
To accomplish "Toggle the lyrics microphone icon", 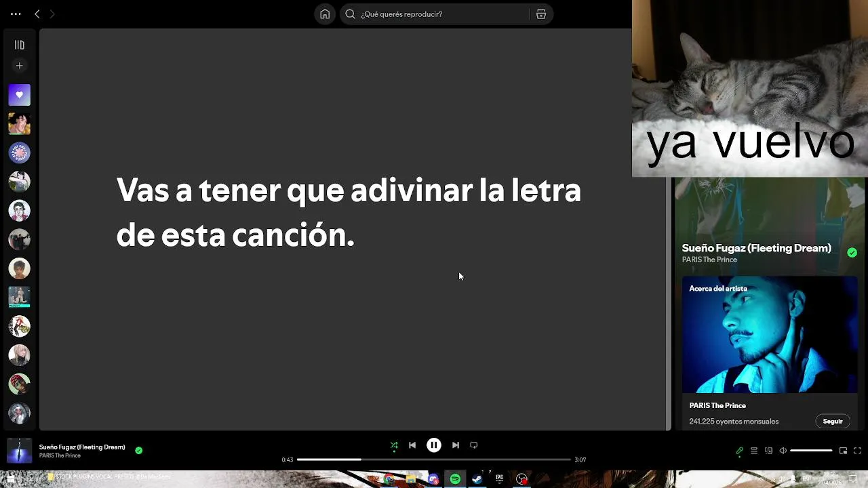I will click(x=739, y=451).
